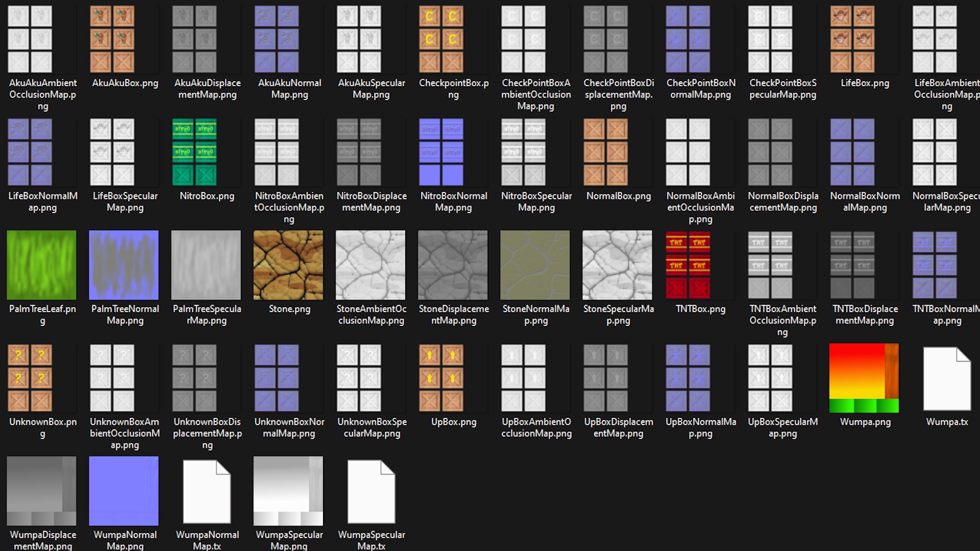Click the filename label 'AkuAkuBox.png'
980x551 pixels.
125,83
